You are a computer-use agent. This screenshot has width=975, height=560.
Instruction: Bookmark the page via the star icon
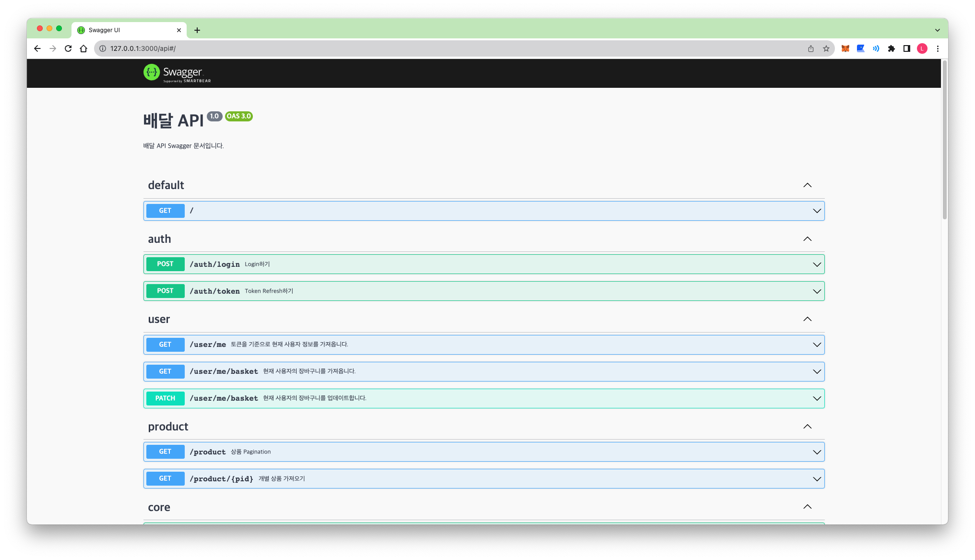click(826, 48)
